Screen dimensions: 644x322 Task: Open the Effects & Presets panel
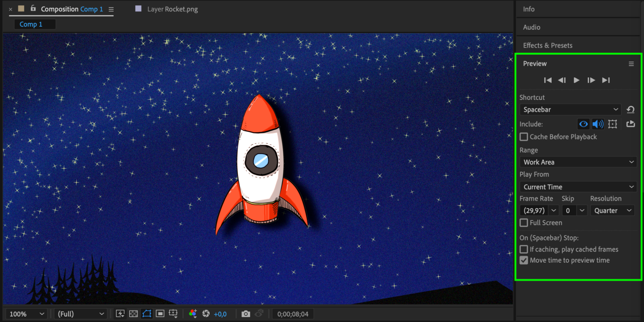547,45
